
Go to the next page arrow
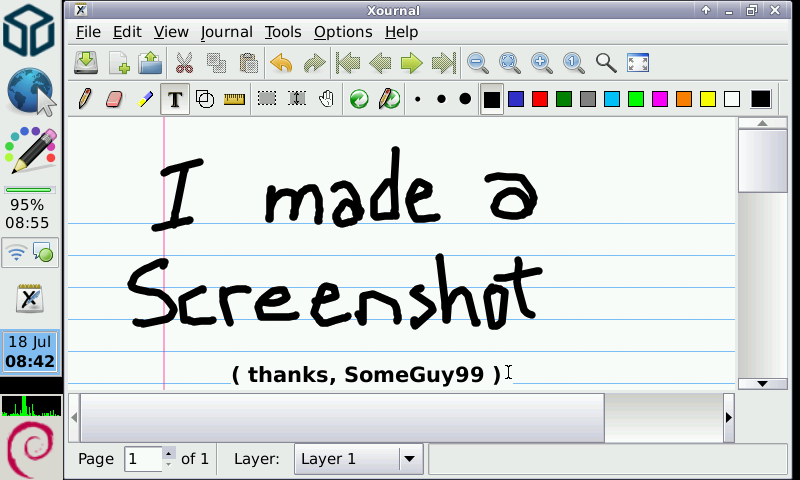[x=411, y=63]
